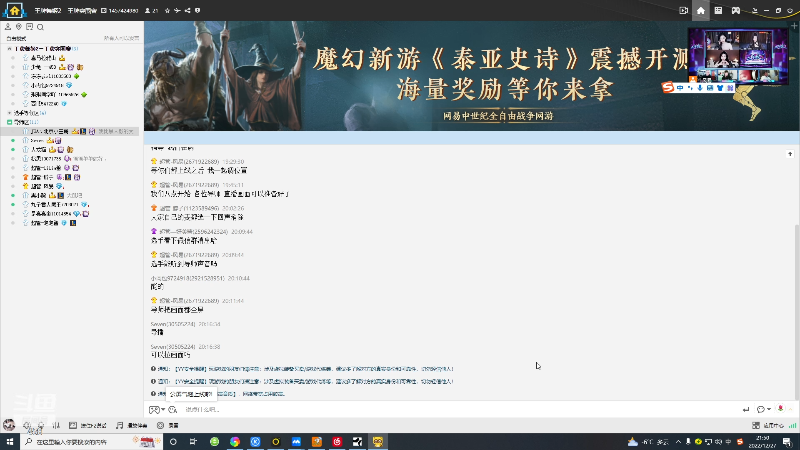This screenshot has height=450, width=800.
Task: Collapse the green-marked current channel group
Action: (x=9, y=122)
